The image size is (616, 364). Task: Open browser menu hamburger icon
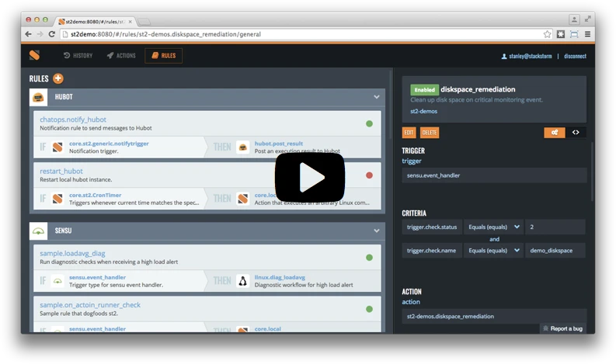coord(588,34)
